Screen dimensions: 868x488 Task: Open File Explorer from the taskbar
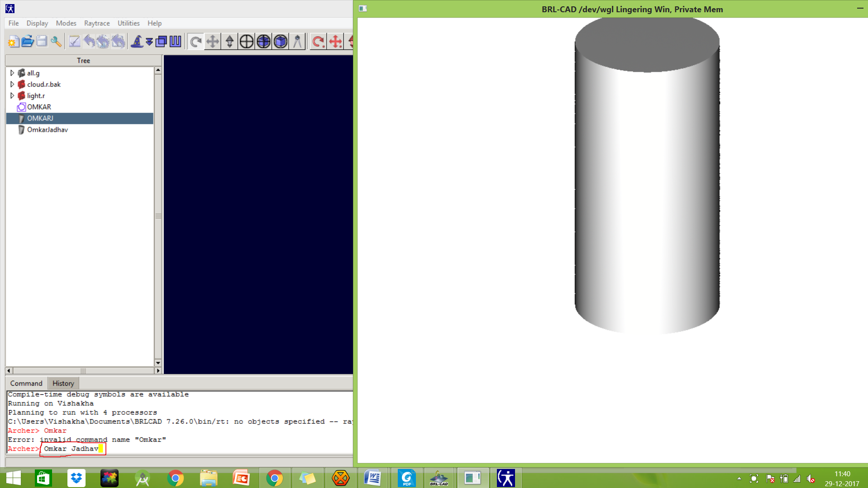209,478
